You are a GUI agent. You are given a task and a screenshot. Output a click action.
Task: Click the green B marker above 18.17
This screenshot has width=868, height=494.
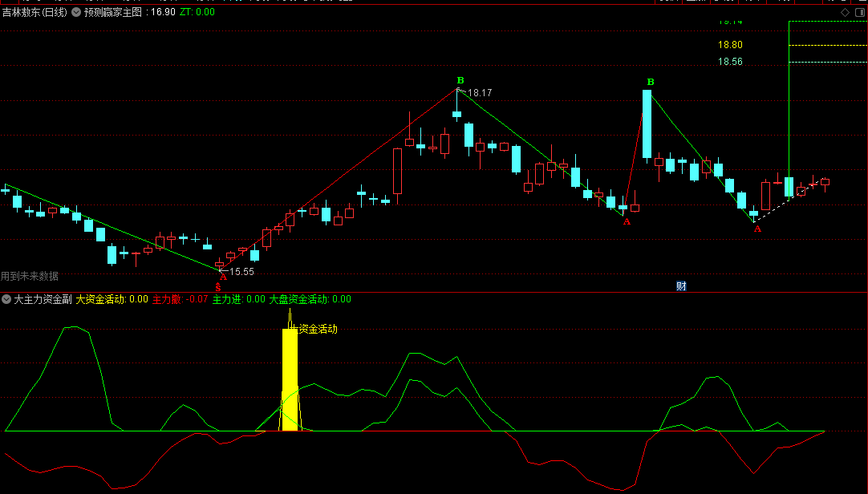click(460, 81)
